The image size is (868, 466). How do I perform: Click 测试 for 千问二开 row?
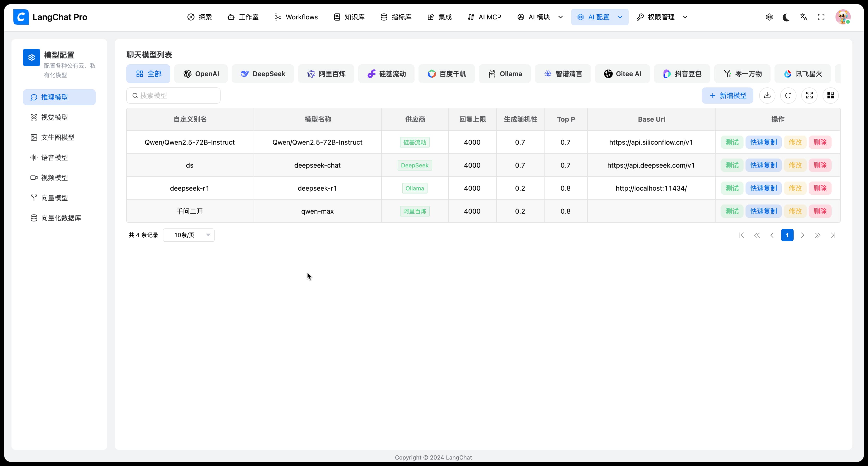point(732,211)
